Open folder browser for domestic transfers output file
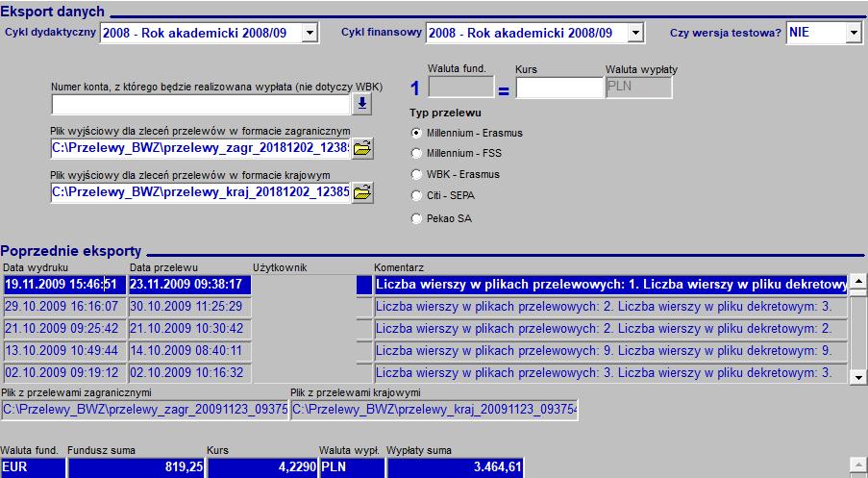Screen dimensions: 868x478 (x=362, y=192)
